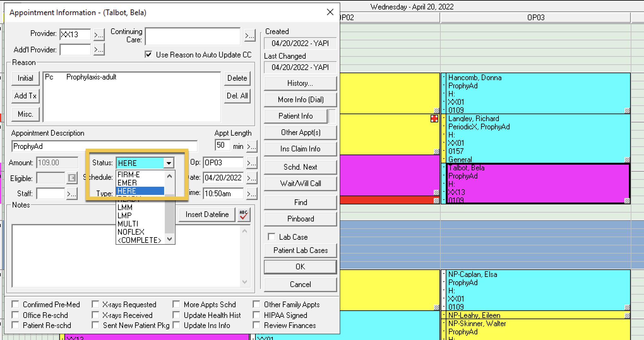Select <COMPLETE> in Status list
Screen dimensions: 644x340
140,240
